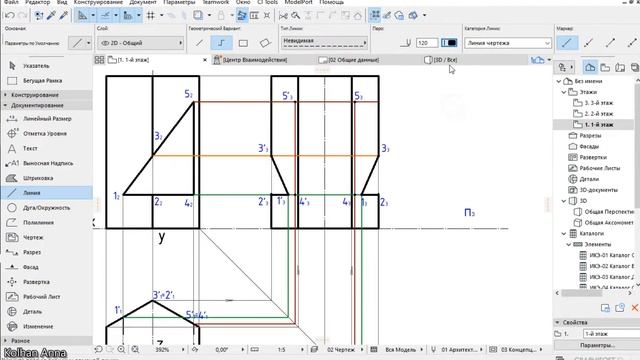Collapse the 'Этажи' tree node

pos(564,92)
